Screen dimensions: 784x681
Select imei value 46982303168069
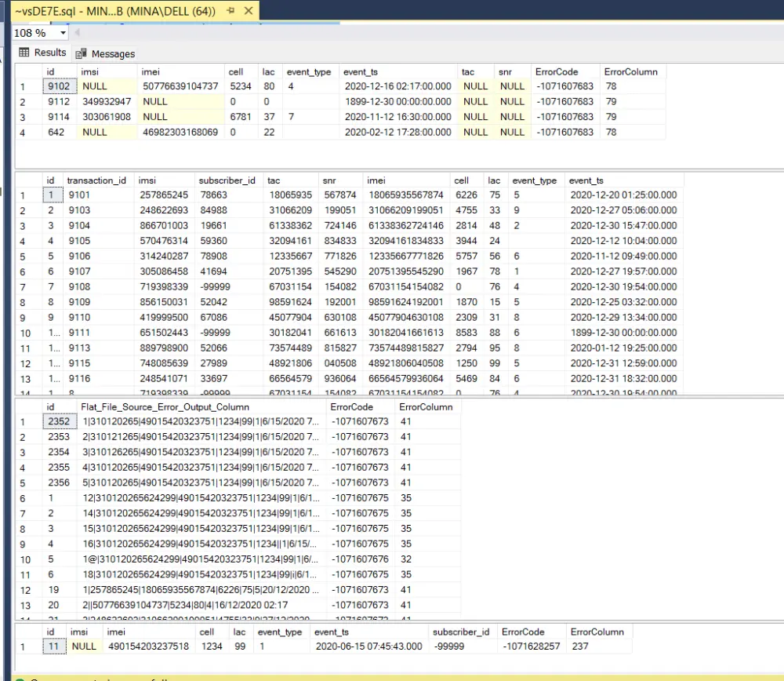[x=180, y=132]
